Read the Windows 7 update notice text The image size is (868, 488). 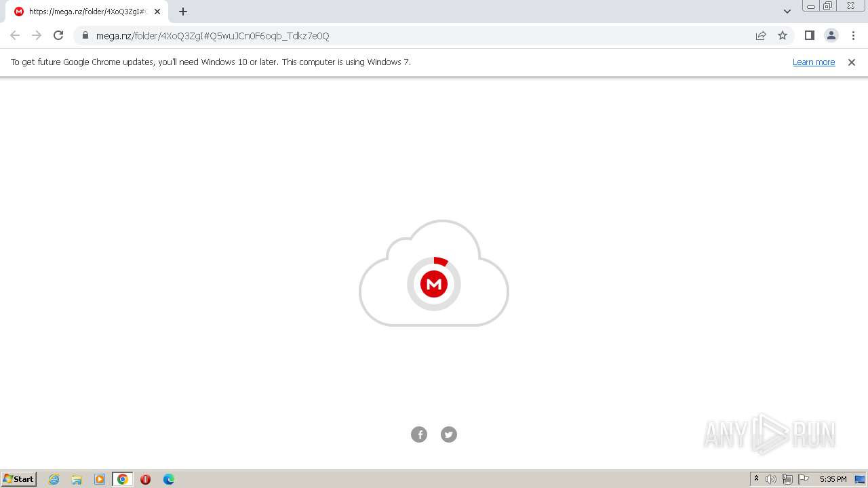click(x=211, y=62)
